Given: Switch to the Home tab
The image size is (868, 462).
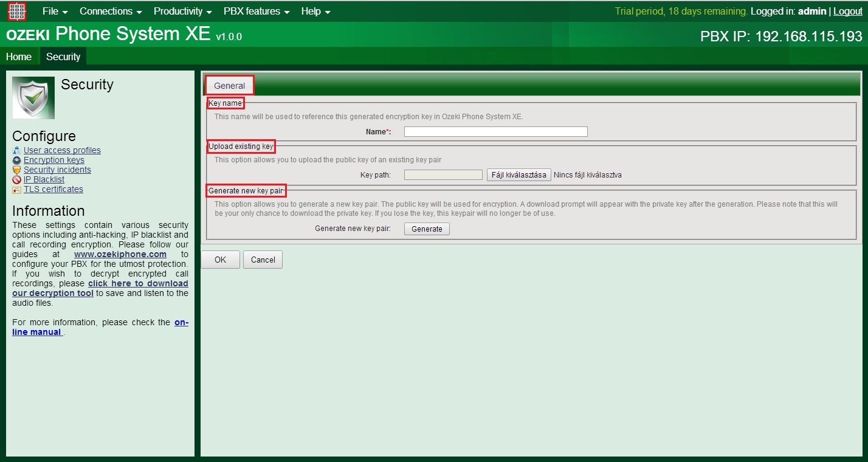Looking at the screenshot, I should pyautogui.click(x=19, y=57).
